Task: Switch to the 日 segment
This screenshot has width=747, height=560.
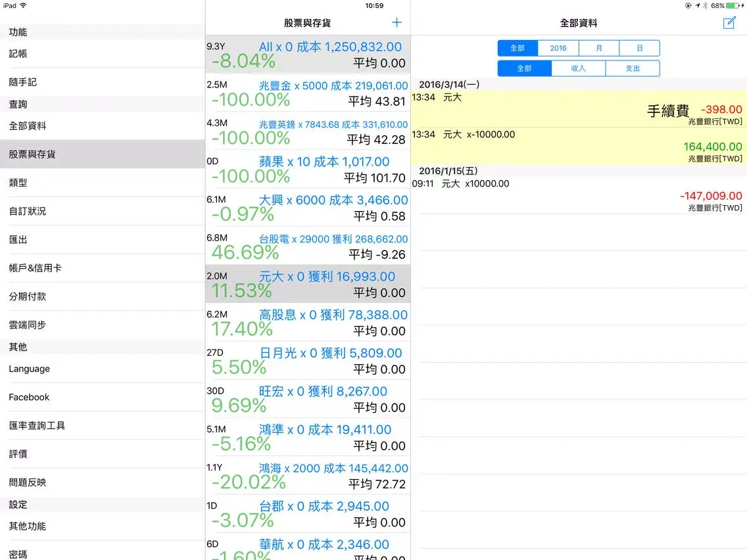Action: [640, 48]
